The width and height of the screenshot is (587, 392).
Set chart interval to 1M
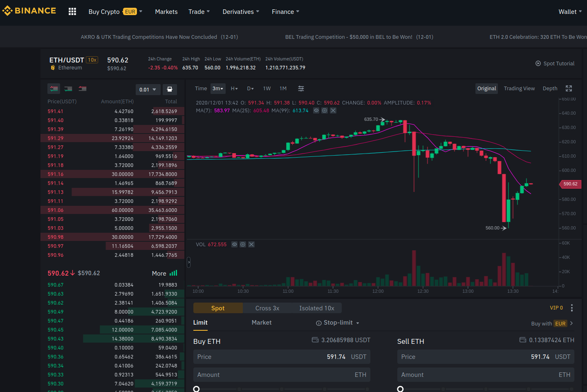283,89
